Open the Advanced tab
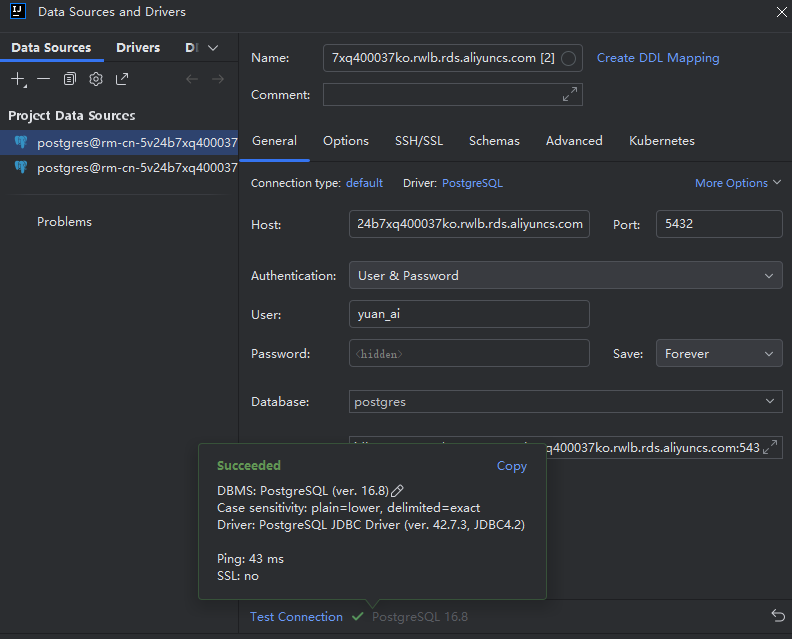The width and height of the screenshot is (792, 639). [x=574, y=141]
